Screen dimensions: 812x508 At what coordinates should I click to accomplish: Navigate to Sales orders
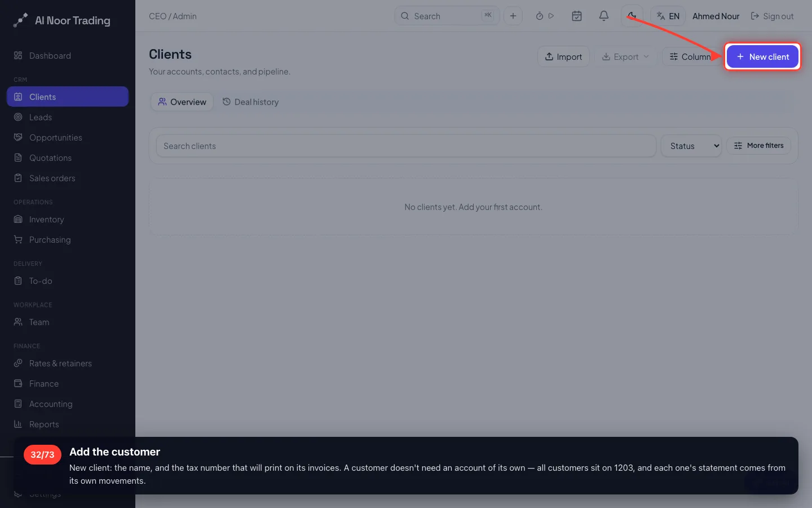[68, 178]
